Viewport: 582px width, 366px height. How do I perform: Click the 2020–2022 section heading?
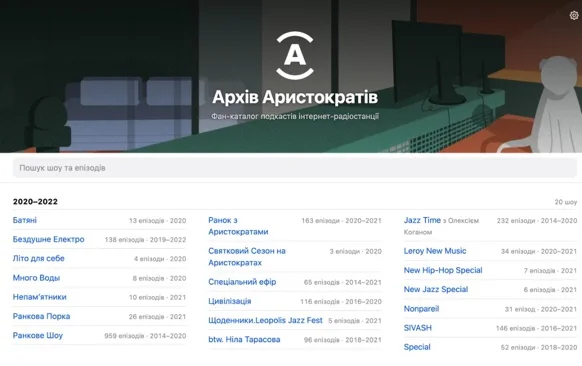35,202
